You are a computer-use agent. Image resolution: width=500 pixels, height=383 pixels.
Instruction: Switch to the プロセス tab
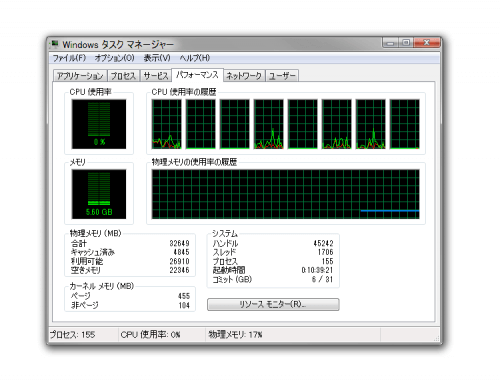[123, 76]
